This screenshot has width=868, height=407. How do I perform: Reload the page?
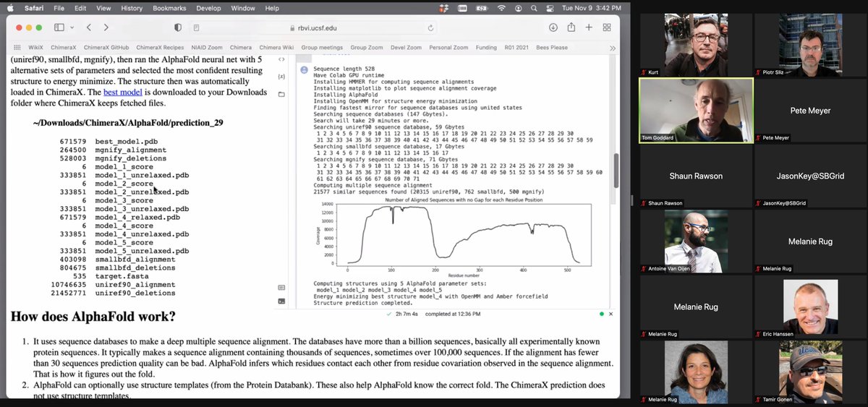coord(430,27)
